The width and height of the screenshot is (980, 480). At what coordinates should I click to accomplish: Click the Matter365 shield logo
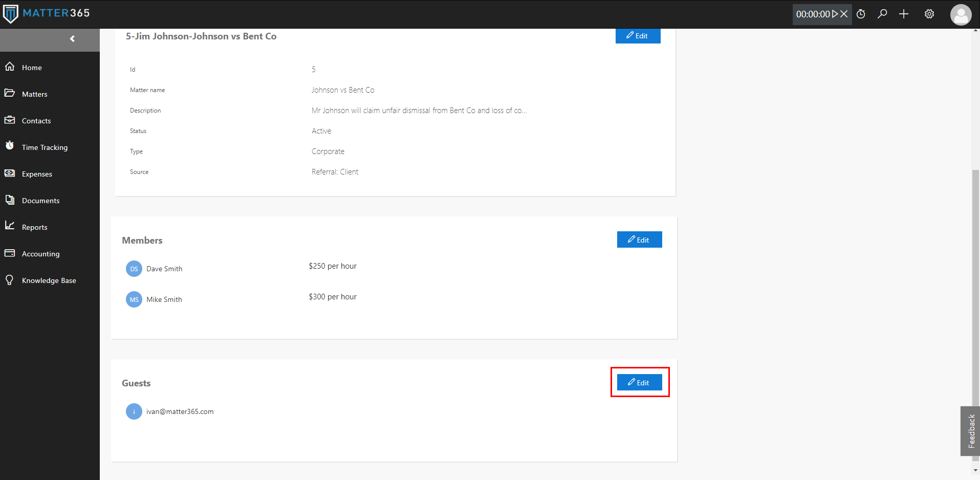[10, 14]
